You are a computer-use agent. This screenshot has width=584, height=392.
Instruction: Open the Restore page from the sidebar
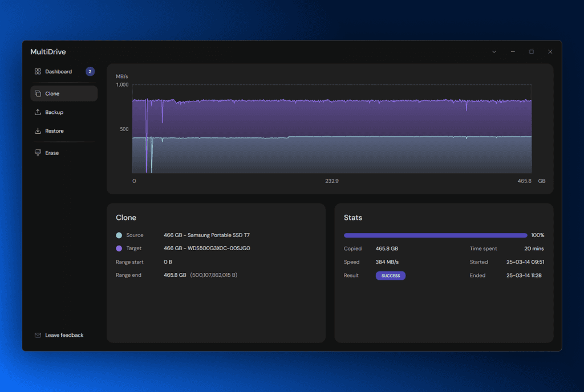click(54, 130)
